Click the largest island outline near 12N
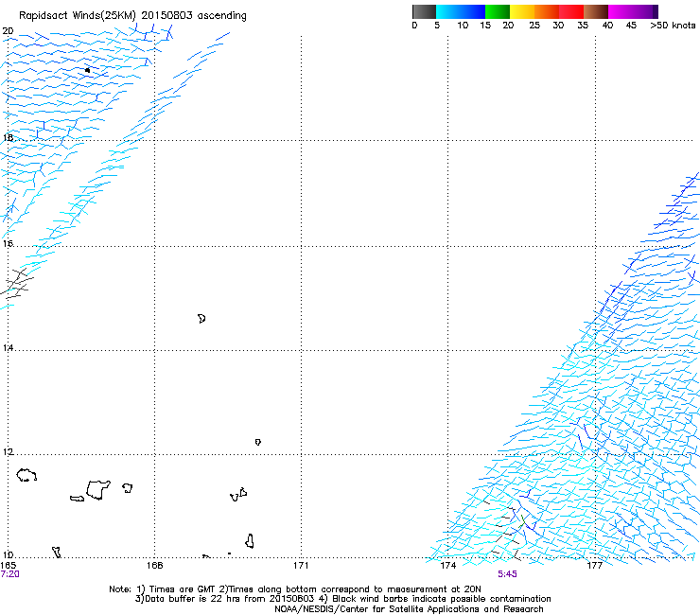Image resolution: width=700 pixels, height=615 pixels. (97, 490)
